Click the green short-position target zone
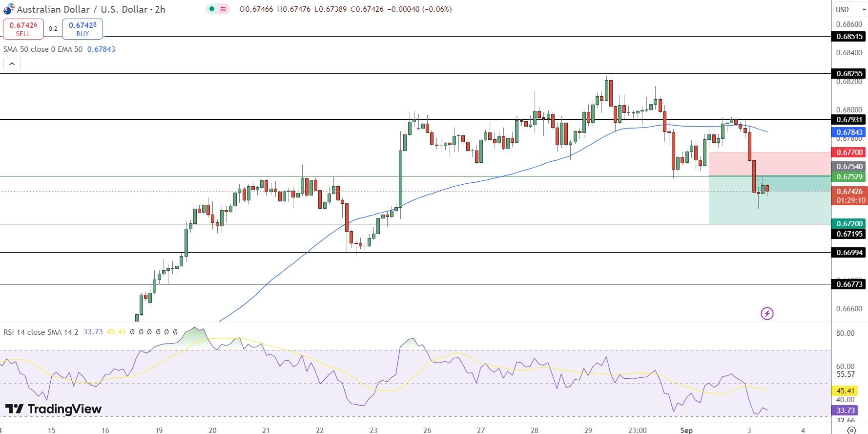The width and height of the screenshot is (868, 434). pyautogui.click(x=769, y=200)
